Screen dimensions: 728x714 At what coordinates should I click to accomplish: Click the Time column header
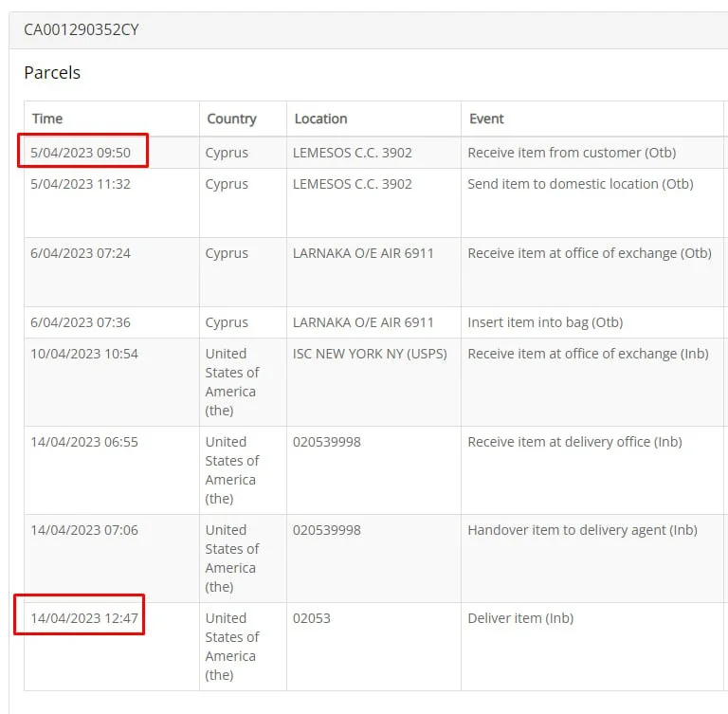pyautogui.click(x=47, y=119)
